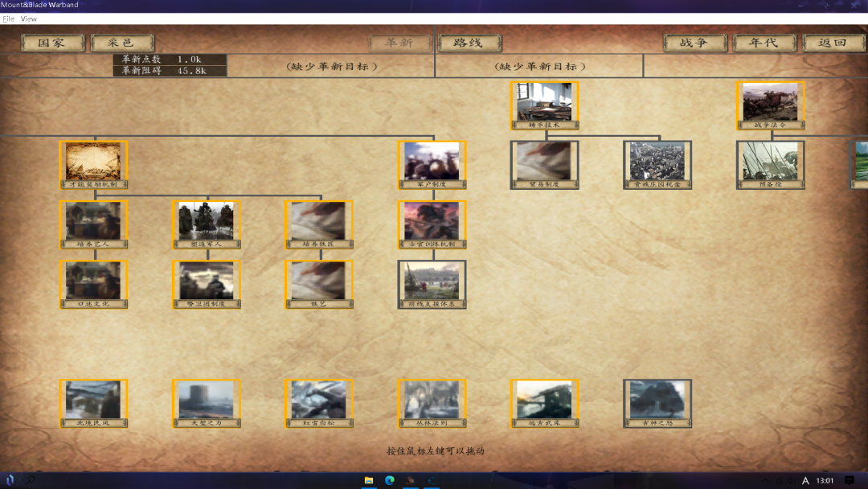The width and height of the screenshot is (868, 489).
Task: Open the 铸币技术 innovation card
Action: coord(545,106)
